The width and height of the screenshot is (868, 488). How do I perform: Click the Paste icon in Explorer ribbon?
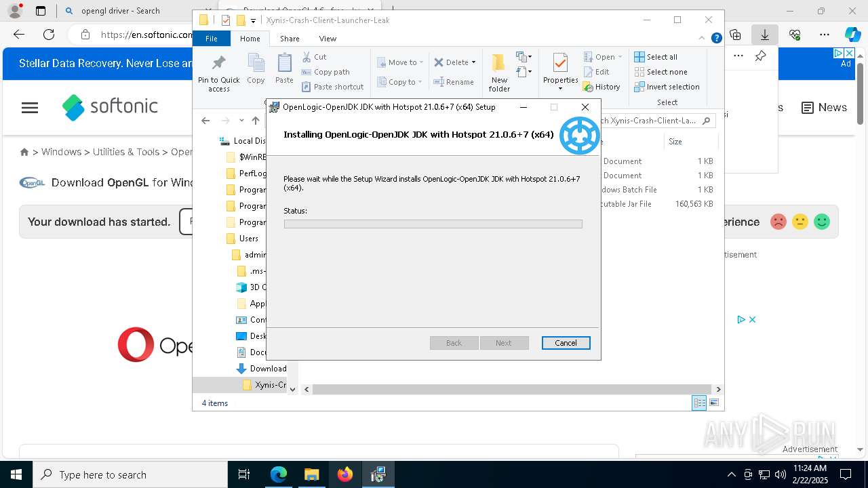(284, 68)
